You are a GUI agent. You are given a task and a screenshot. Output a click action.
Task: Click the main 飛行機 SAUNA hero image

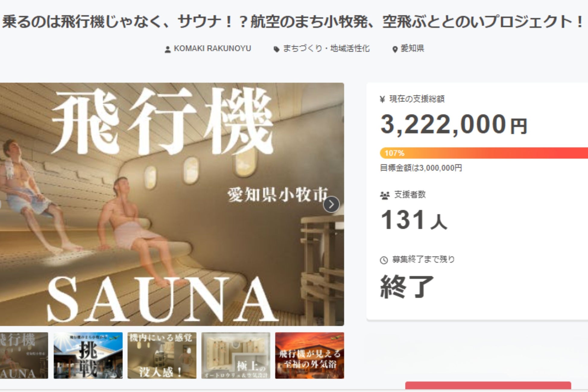tap(172, 204)
